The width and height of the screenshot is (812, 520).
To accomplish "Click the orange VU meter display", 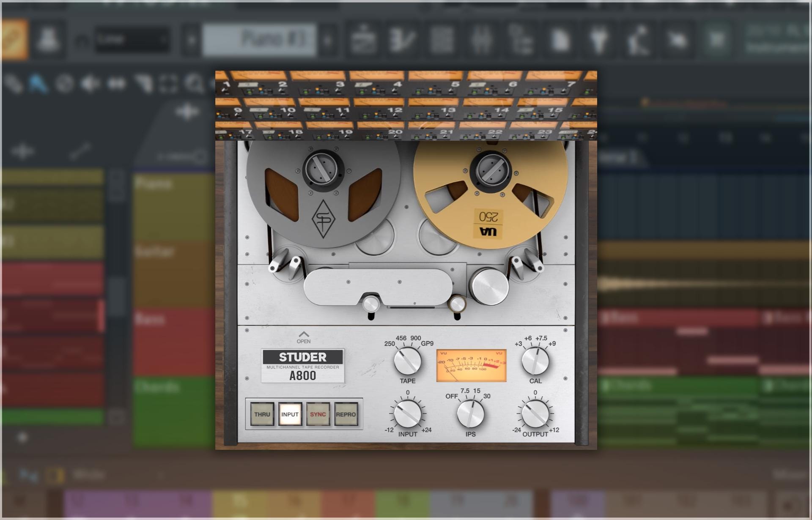I will (472, 365).
